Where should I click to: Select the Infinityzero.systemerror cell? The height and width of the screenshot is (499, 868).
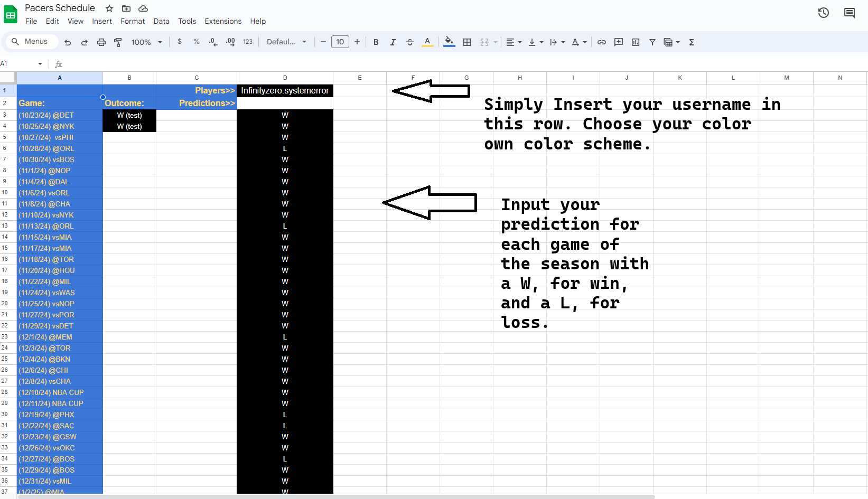pyautogui.click(x=285, y=91)
